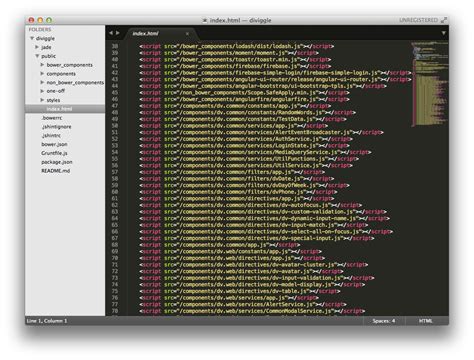Click the dvPhone.js script line

(x=238, y=192)
